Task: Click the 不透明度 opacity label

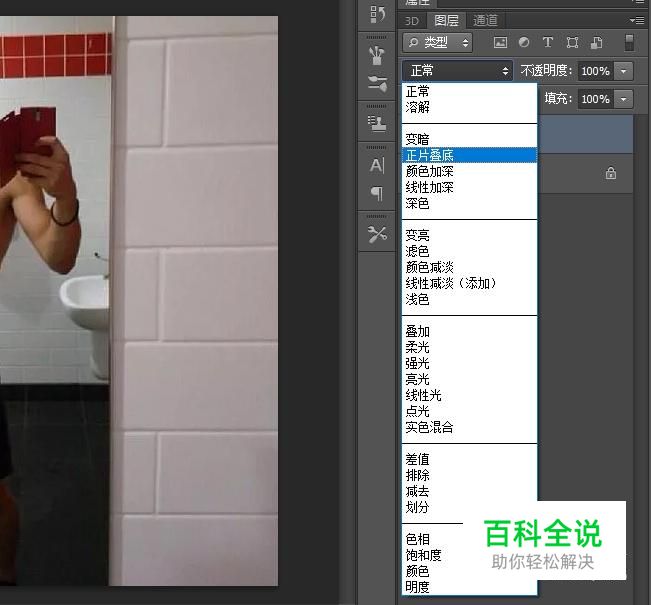Action: (x=546, y=71)
